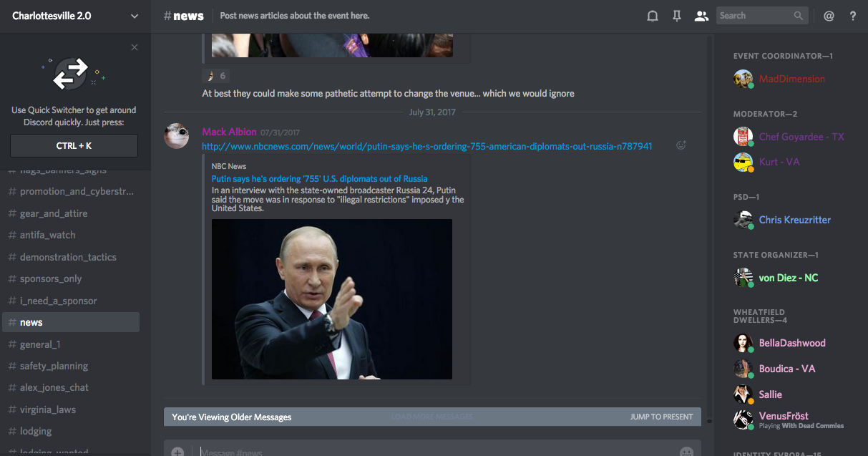Expand the Charlottesville 2.0 server menu
The image size is (868, 456).
135,16
